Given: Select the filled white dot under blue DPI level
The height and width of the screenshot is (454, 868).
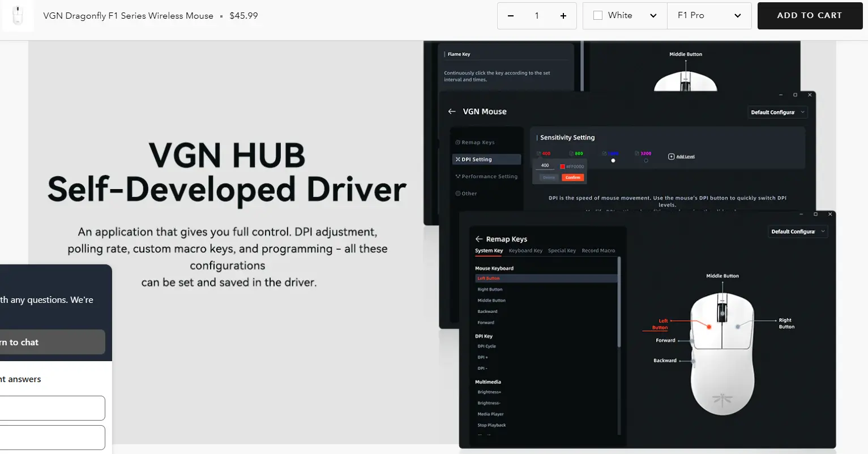Looking at the screenshot, I should (613, 161).
